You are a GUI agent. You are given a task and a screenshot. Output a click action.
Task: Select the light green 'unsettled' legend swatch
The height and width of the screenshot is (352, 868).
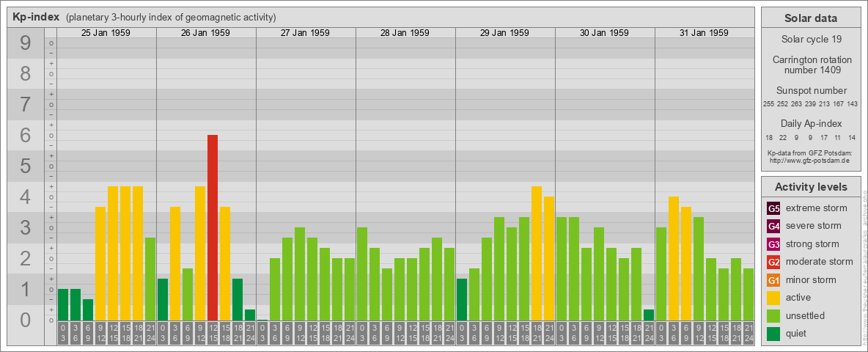[773, 315]
